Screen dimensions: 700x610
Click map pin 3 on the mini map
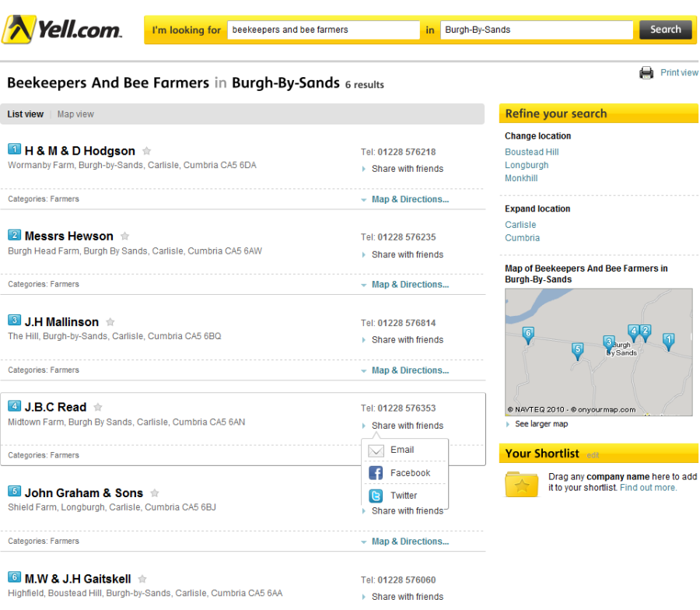point(608,344)
